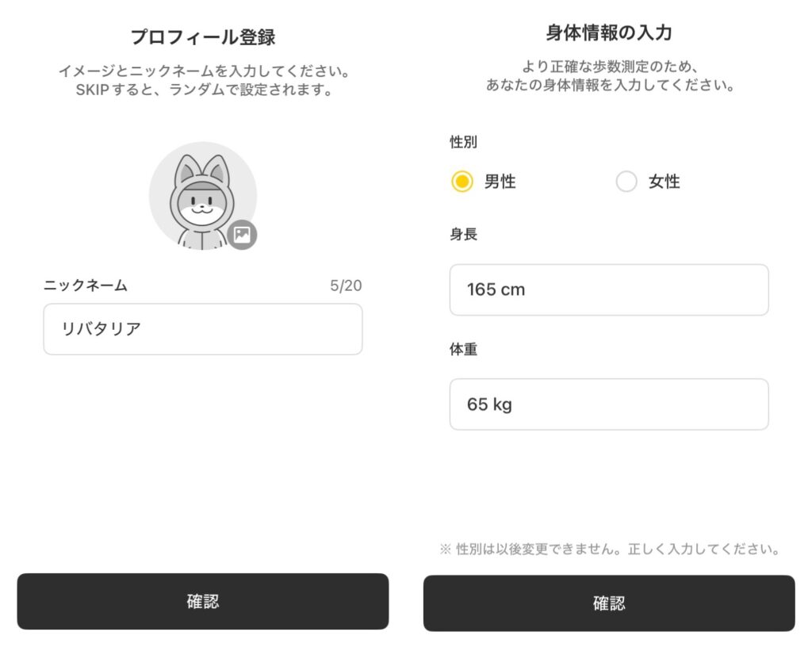Click the プロフィール登録 heading
The width and height of the screenshot is (812, 647).
tap(203, 36)
